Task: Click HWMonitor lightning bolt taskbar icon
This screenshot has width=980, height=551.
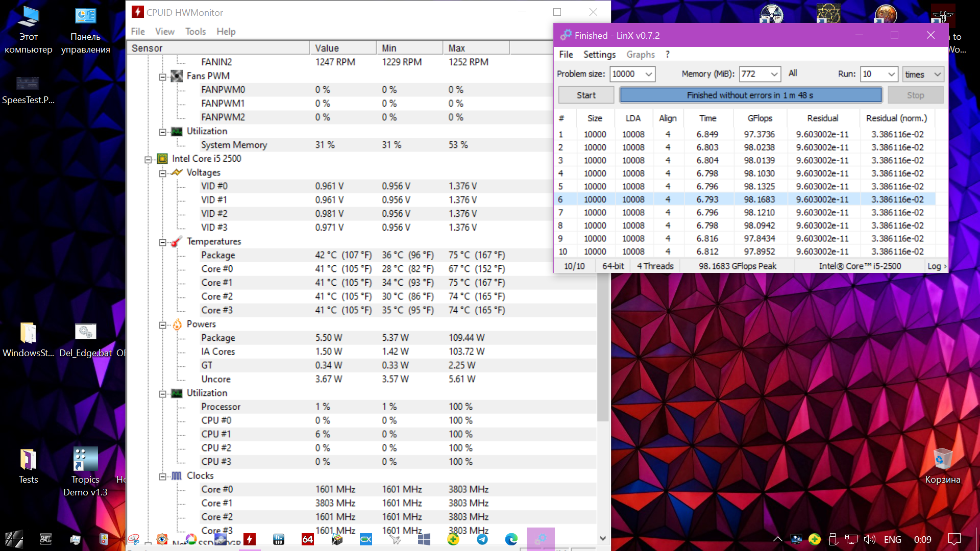Action: [x=250, y=539]
